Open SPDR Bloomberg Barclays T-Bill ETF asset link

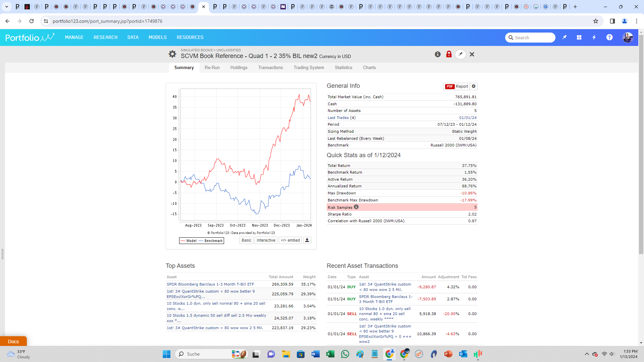coord(210,284)
